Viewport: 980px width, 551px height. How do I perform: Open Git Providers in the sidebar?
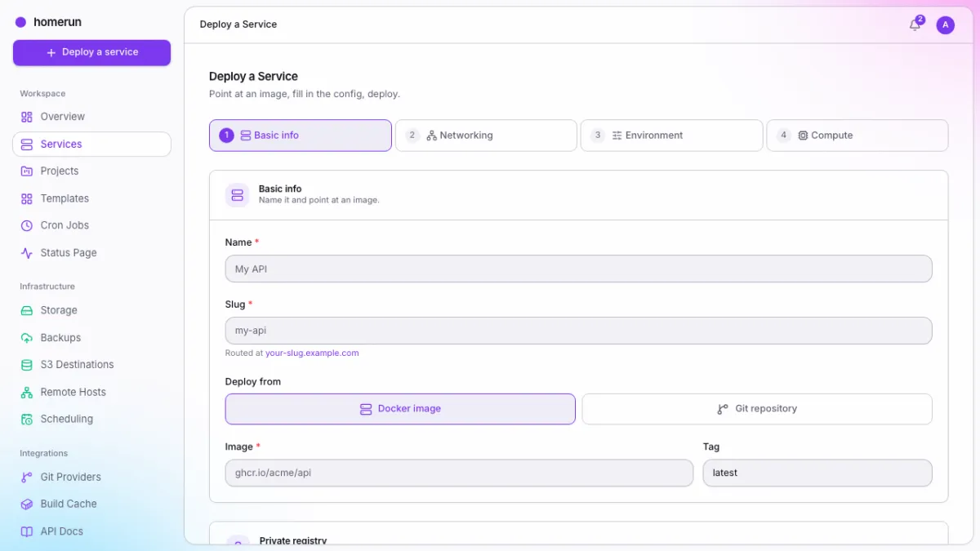[x=91, y=477]
